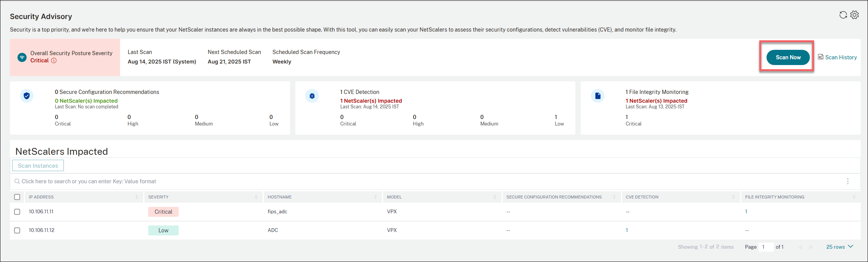Click the Low severity badge
Viewport: 868px width, 262px height.
163,230
